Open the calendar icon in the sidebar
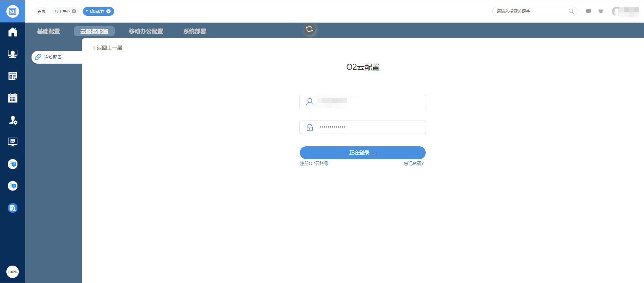The height and width of the screenshot is (283, 644). [13, 98]
